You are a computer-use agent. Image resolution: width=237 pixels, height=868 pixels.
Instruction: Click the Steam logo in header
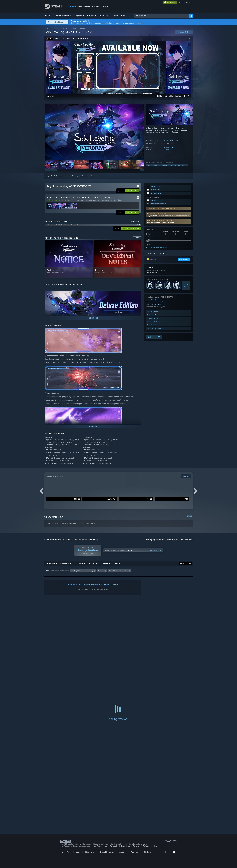click(x=53, y=6)
